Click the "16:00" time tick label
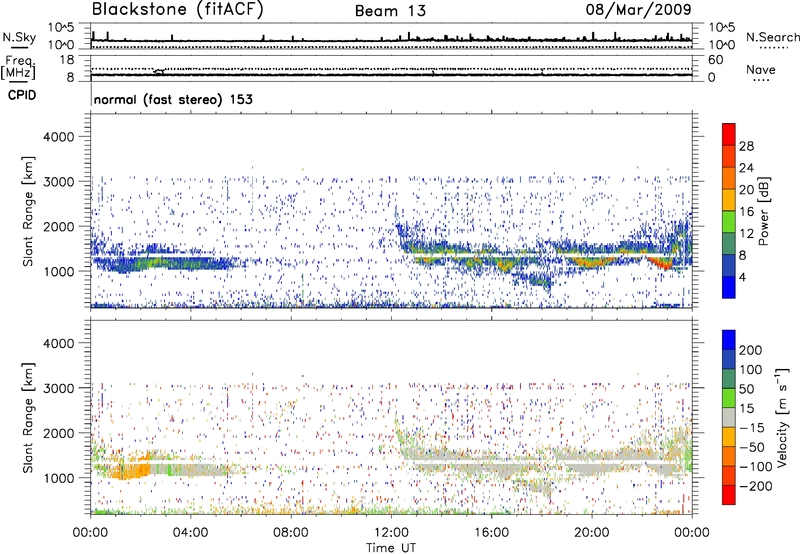This screenshot has width=800, height=554. 491,533
